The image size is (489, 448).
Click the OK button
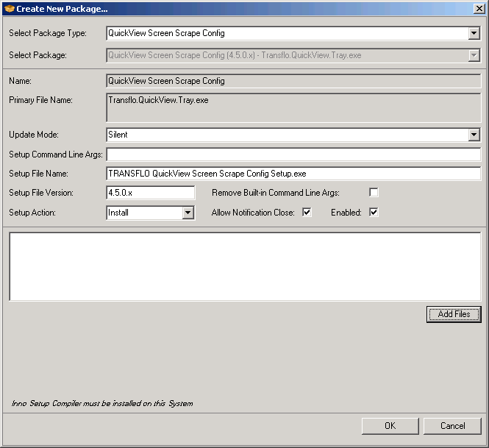click(390, 426)
